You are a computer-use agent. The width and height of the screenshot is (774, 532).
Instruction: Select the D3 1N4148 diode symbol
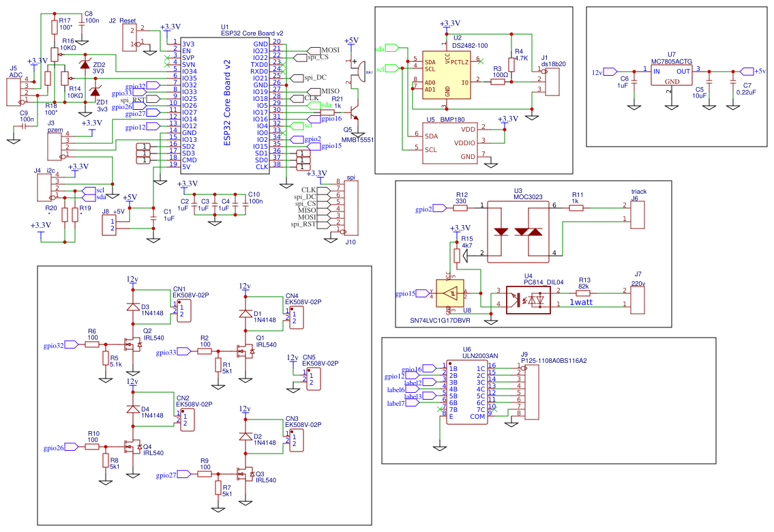point(134,307)
